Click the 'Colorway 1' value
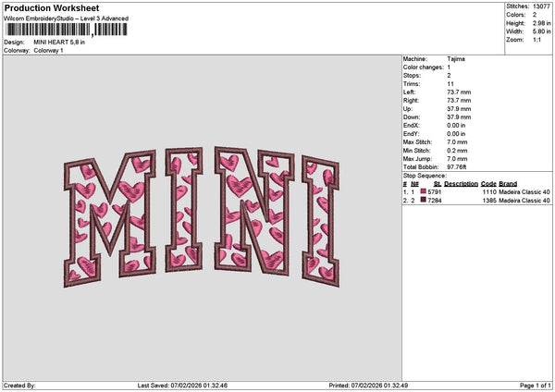The height and width of the screenshot is (392, 555). [48, 51]
